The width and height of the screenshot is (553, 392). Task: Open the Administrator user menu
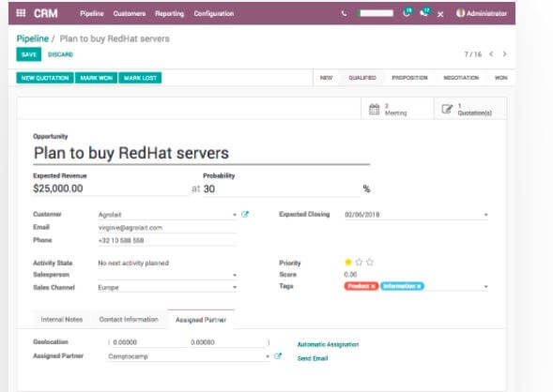point(482,13)
